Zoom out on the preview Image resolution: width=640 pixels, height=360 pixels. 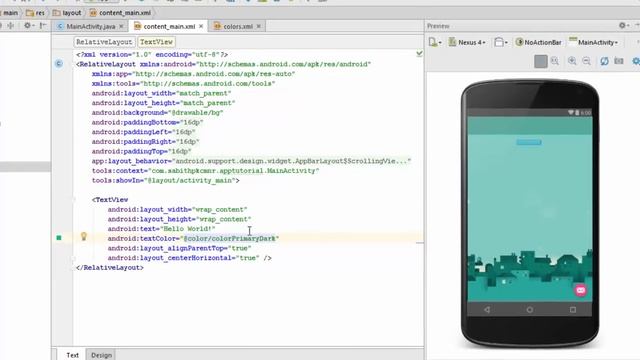click(x=587, y=61)
